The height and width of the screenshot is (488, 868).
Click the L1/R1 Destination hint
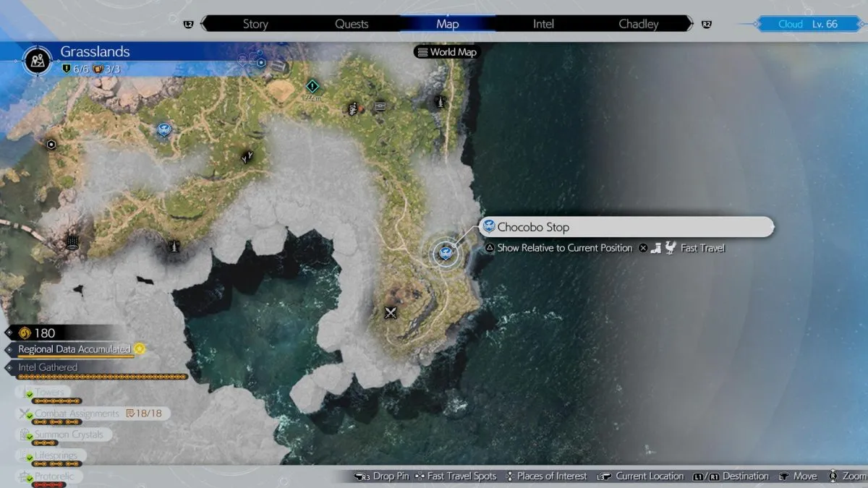coord(731,476)
